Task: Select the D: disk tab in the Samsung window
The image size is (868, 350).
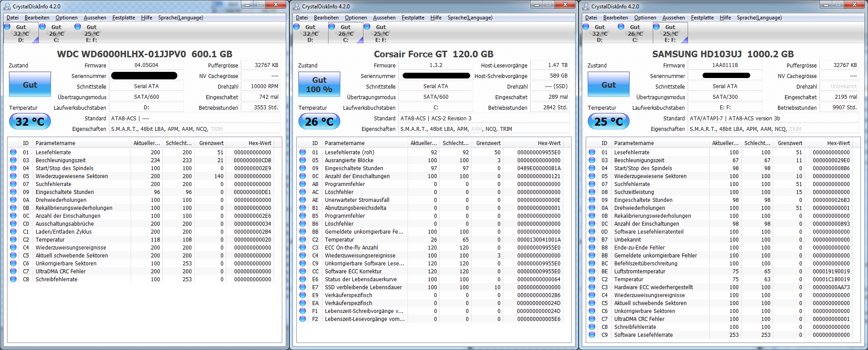Action: coord(600,33)
